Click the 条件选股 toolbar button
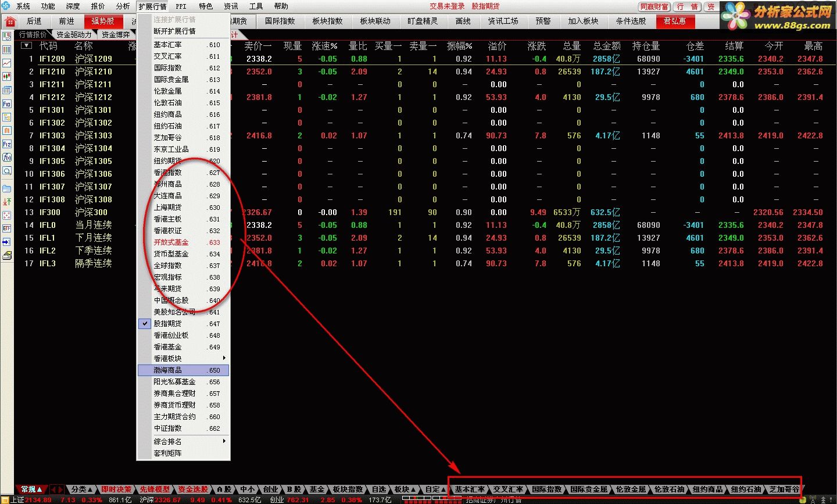Image resolution: width=837 pixels, height=504 pixels. (x=631, y=22)
